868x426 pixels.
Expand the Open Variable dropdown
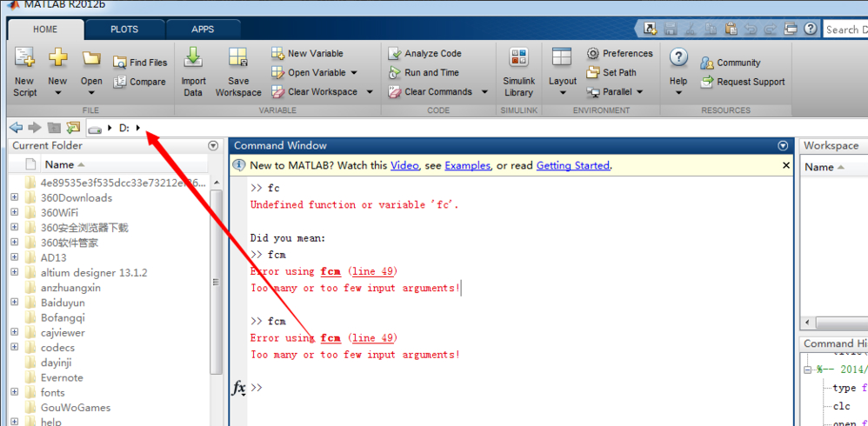[354, 72]
